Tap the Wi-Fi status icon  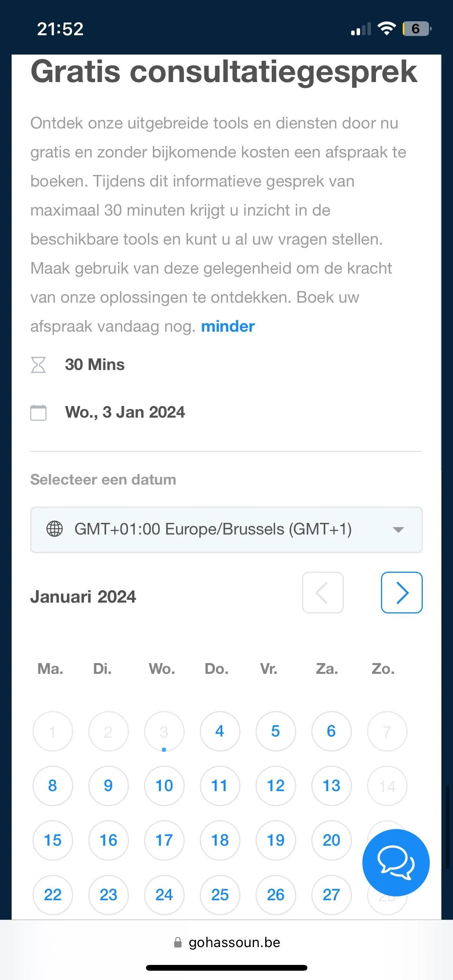(x=386, y=29)
